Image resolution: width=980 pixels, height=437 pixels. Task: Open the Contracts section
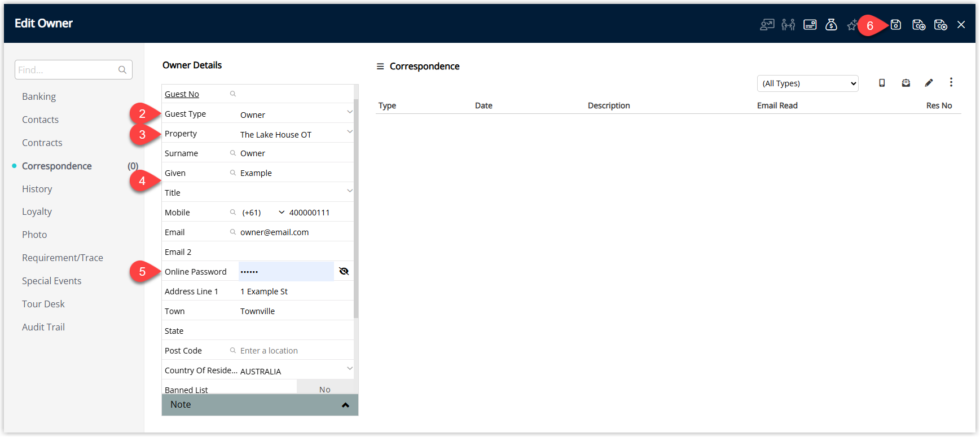42,143
